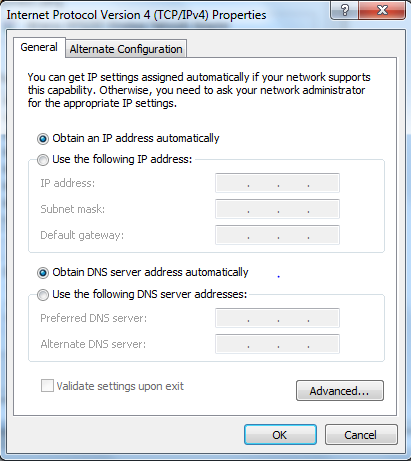
Task: Open the Advanced settings button
Action: tap(340, 391)
